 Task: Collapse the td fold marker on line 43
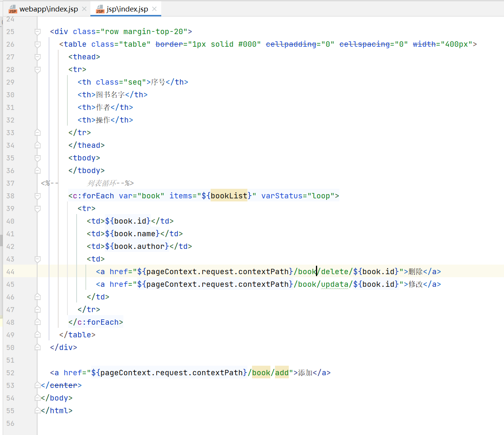tap(38, 259)
